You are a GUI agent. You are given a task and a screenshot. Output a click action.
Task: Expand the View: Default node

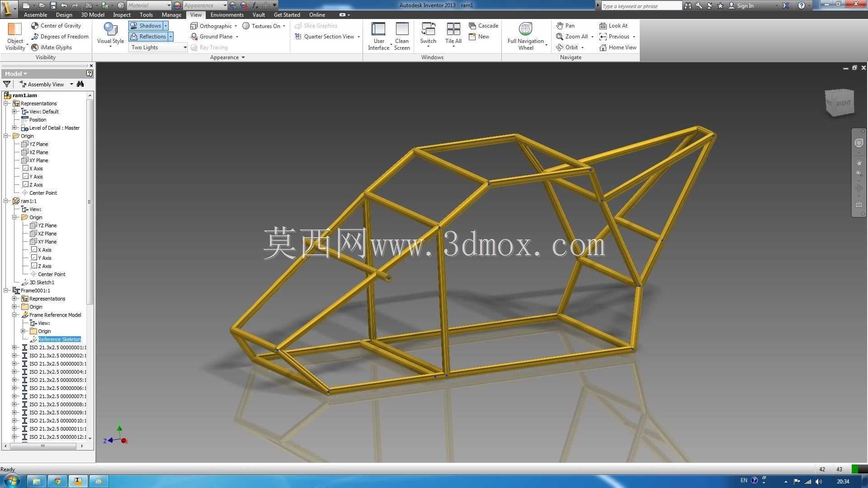point(14,112)
